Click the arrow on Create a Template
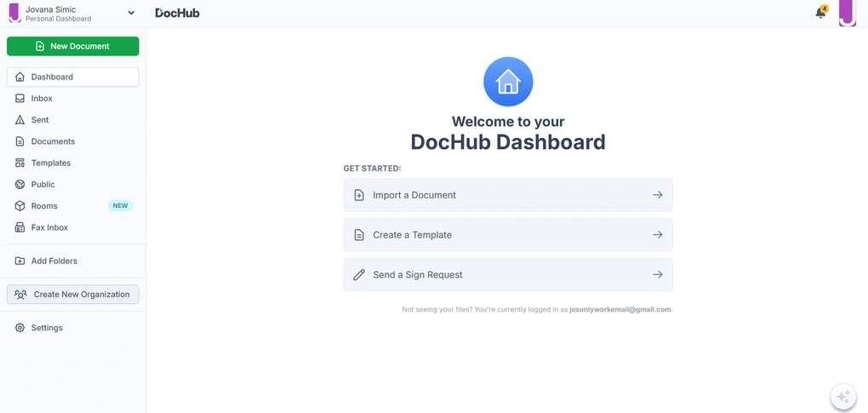 pyautogui.click(x=658, y=235)
